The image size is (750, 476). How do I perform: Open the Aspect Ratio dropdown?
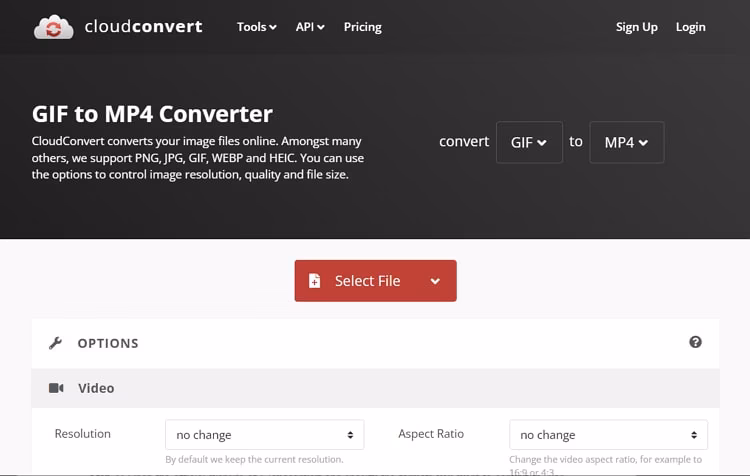point(608,434)
